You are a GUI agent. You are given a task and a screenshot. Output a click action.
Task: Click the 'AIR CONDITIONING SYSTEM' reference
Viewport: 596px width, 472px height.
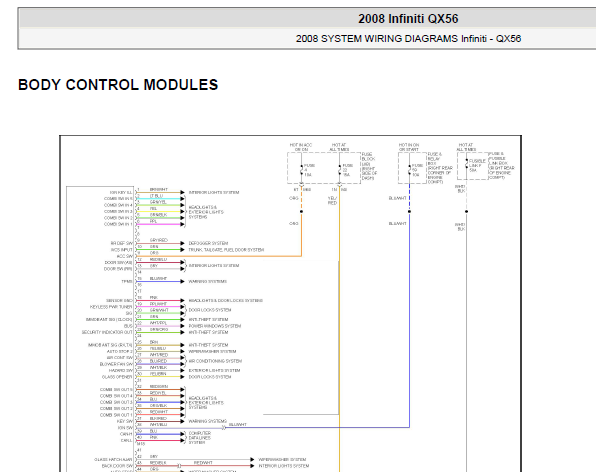tap(215, 361)
